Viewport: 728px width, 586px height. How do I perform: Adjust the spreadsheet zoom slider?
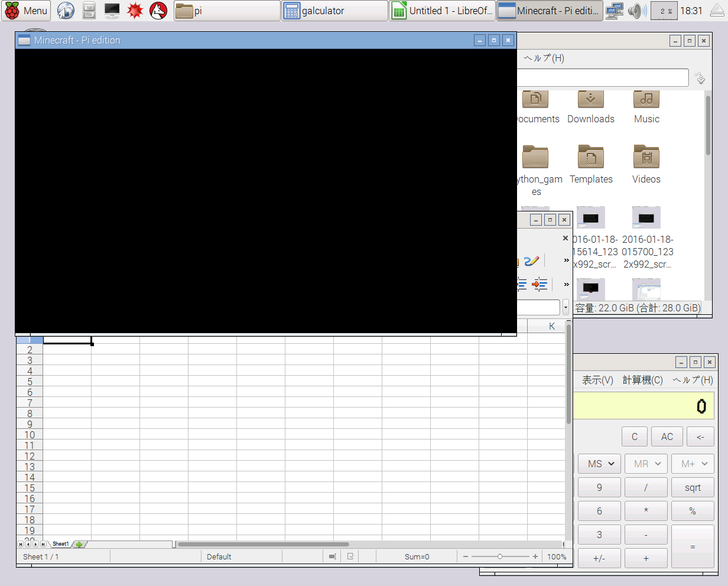(500, 556)
